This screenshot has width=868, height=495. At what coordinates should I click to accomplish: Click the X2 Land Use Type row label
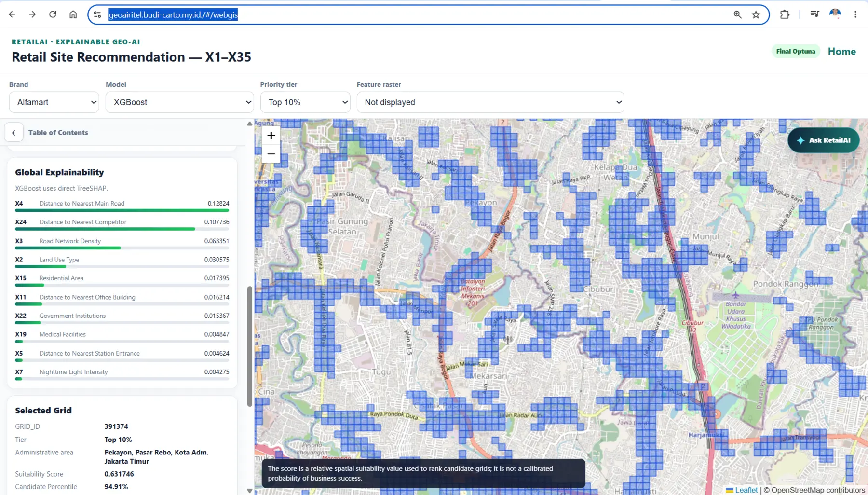59,260
